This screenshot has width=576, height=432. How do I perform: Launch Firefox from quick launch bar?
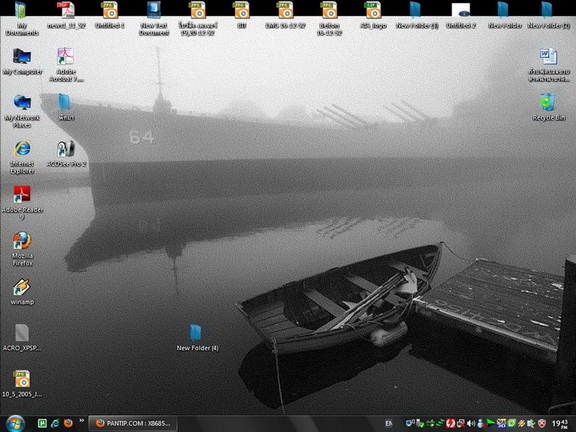tap(68, 423)
